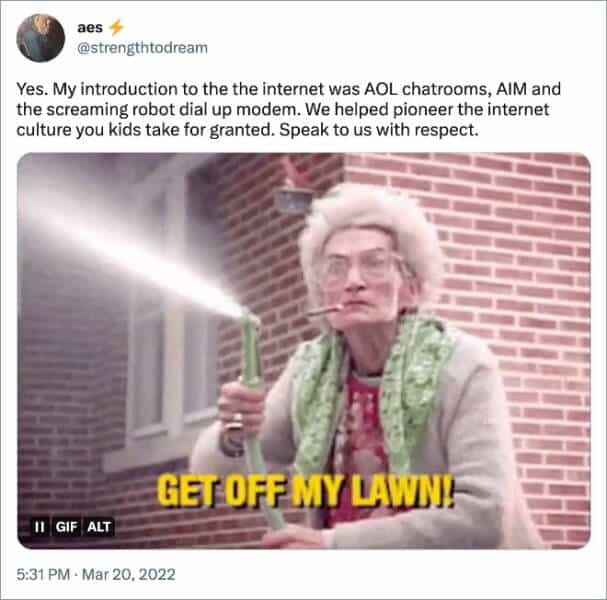Click the 5:31 PM timestamp

pos(43,574)
